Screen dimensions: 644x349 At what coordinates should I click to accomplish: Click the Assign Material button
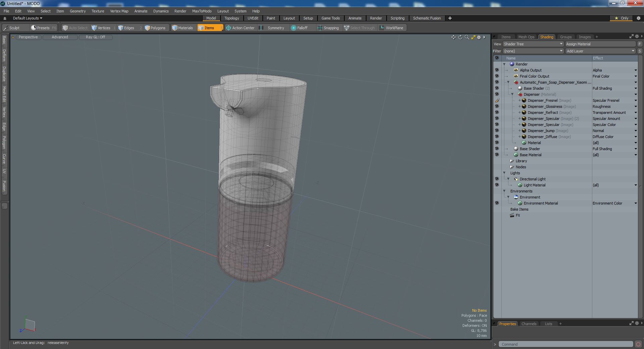pyautogui.click(x=600, y=44)
